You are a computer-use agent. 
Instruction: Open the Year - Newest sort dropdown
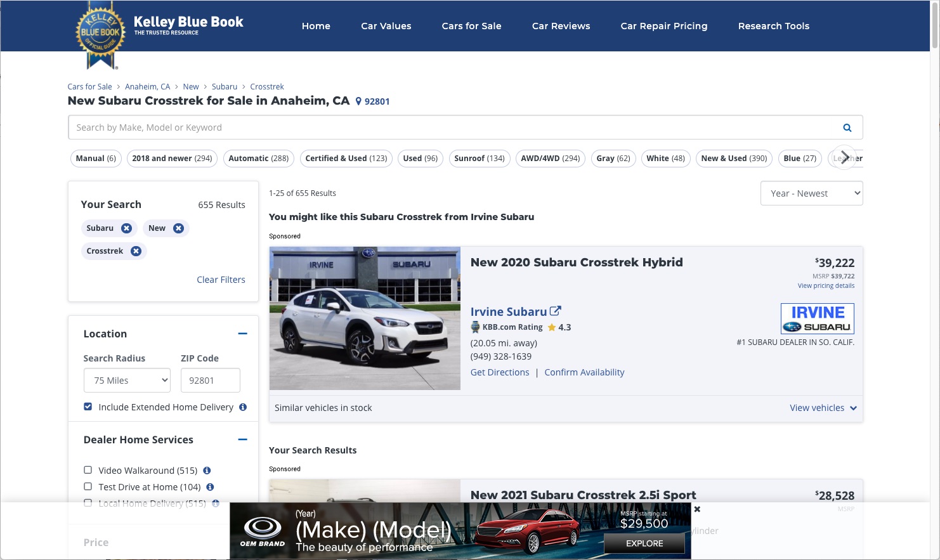(x=811, y=193)
